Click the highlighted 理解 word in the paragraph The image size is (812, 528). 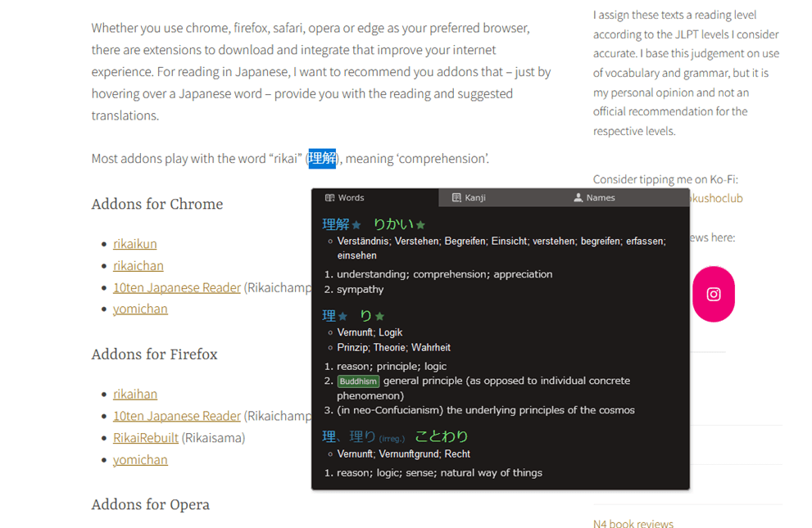coord(322,158)
